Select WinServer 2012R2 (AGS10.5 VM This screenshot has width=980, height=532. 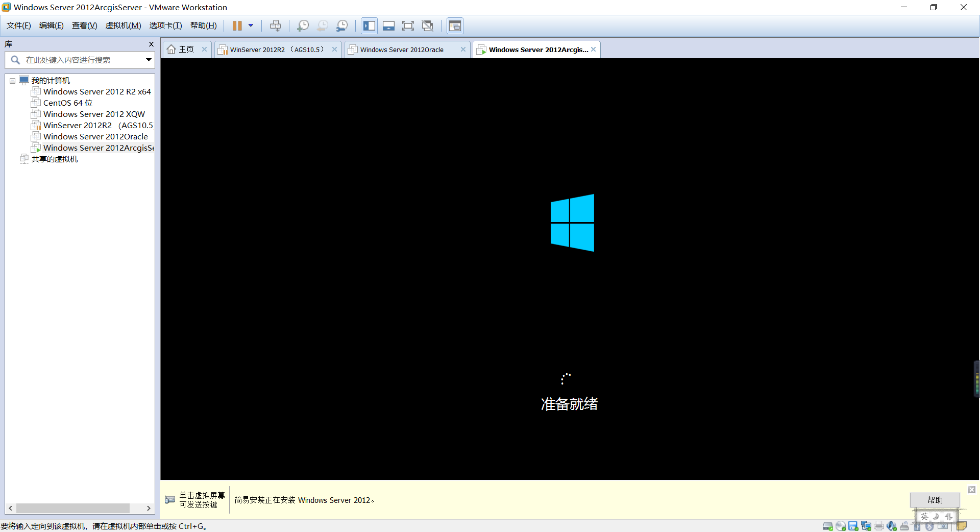pos(92,126)
